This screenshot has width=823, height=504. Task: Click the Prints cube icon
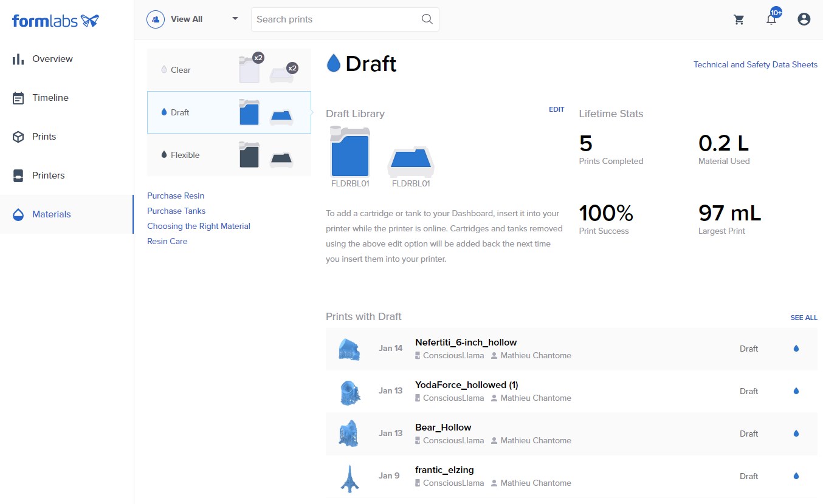point(18,137)
